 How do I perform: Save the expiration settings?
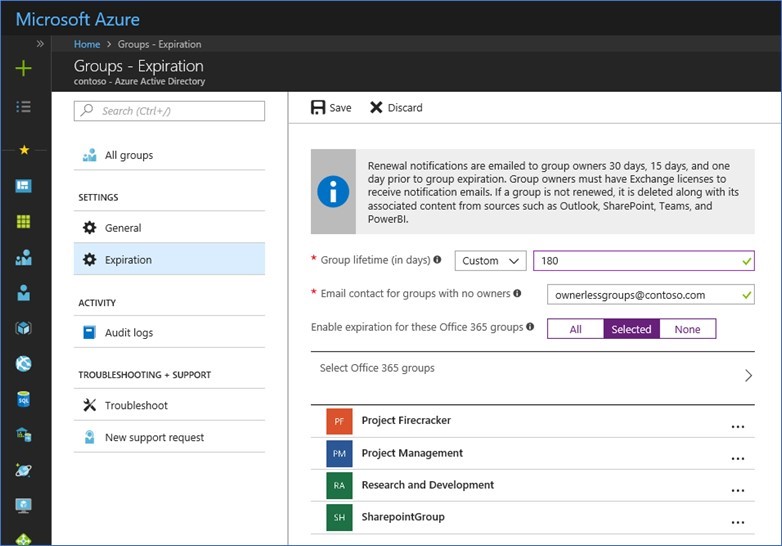[x=331, y=107]
